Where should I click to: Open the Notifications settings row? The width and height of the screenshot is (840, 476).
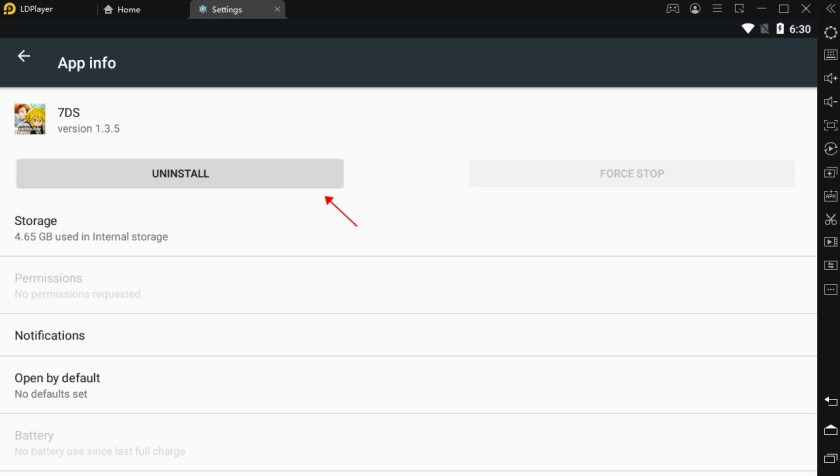[x=408, y=335]
